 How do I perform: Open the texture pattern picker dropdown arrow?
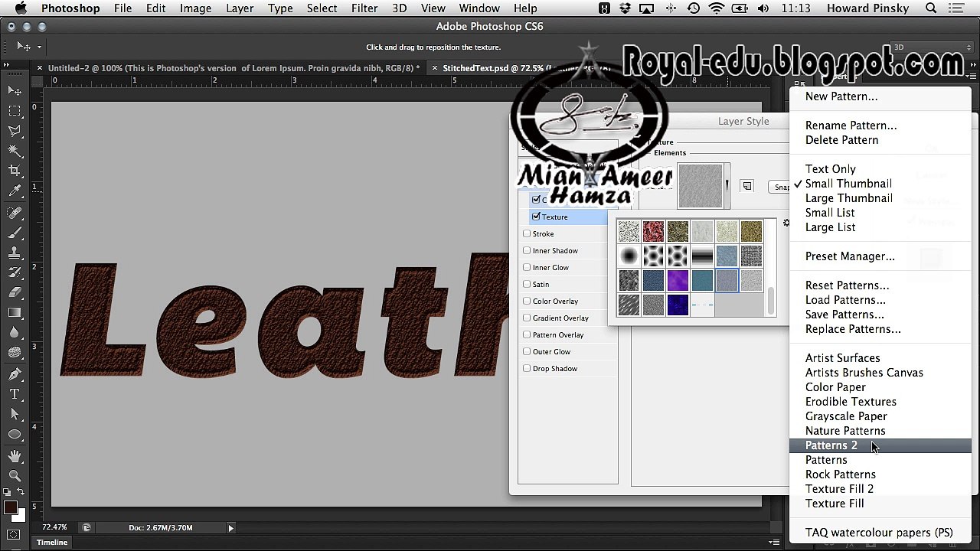click(727, 186)
